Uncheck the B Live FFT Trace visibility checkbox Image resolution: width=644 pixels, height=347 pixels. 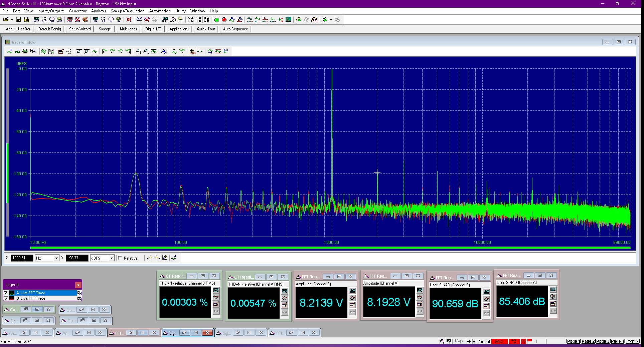(6, 298)
